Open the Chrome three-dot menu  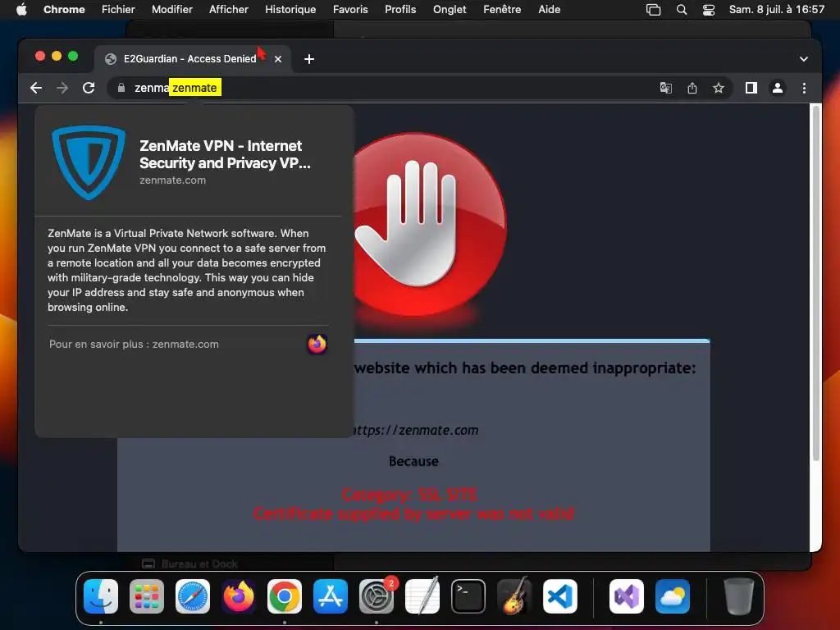[804, 88]
